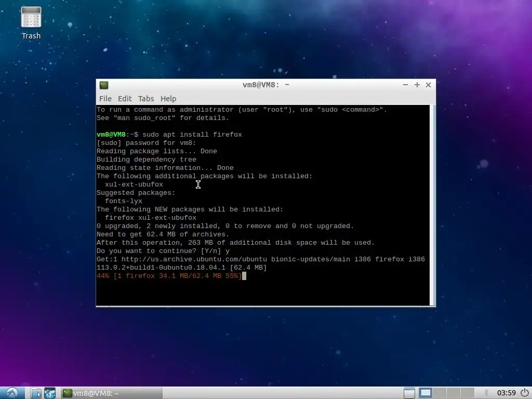532x399 pixels.
Task: Click the 'Building dependency tree' line
Action: (x=146, y=159)
